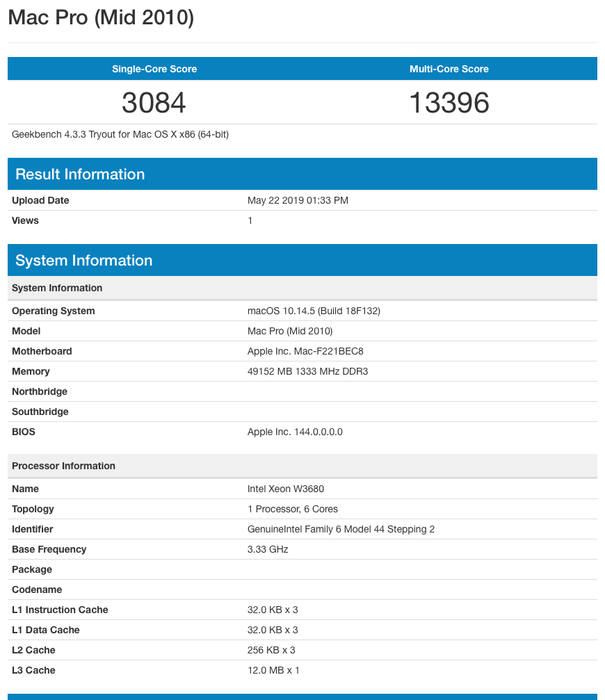The height and width of the screenshot is (700, 605).
Task: Select the Geekbench 4.3.3 Tryout version line
Action: click(120, 134)
